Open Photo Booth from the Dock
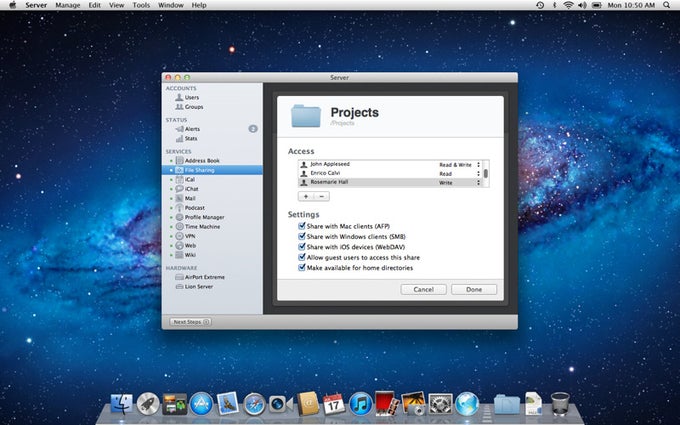 pyautogui.click(x=386, y=403)
